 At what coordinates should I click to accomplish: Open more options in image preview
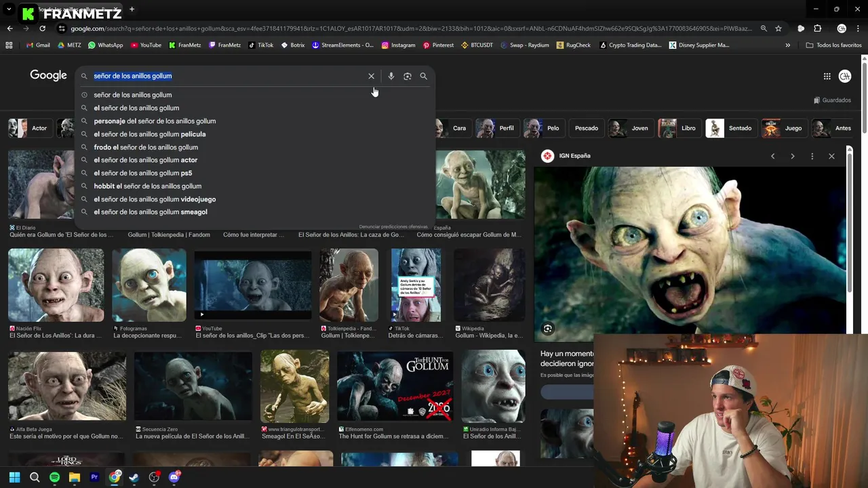pyautogui.click(x=812, y=156)
